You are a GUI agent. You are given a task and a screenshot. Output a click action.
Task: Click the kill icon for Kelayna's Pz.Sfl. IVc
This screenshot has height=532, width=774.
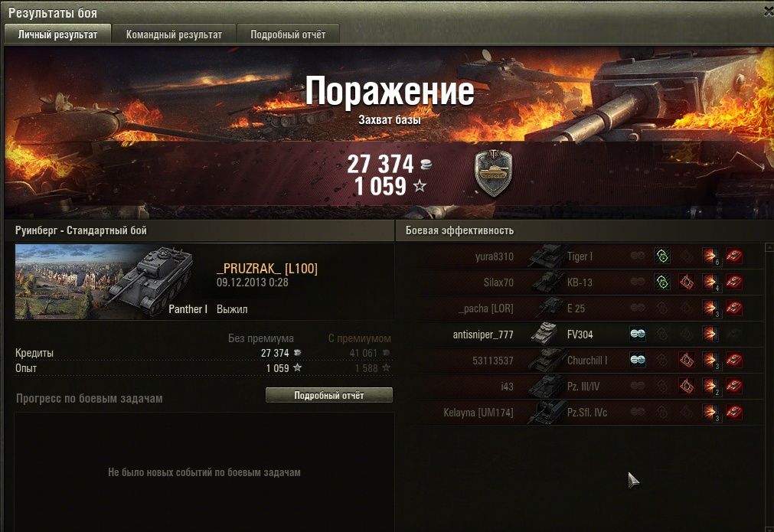734,412
